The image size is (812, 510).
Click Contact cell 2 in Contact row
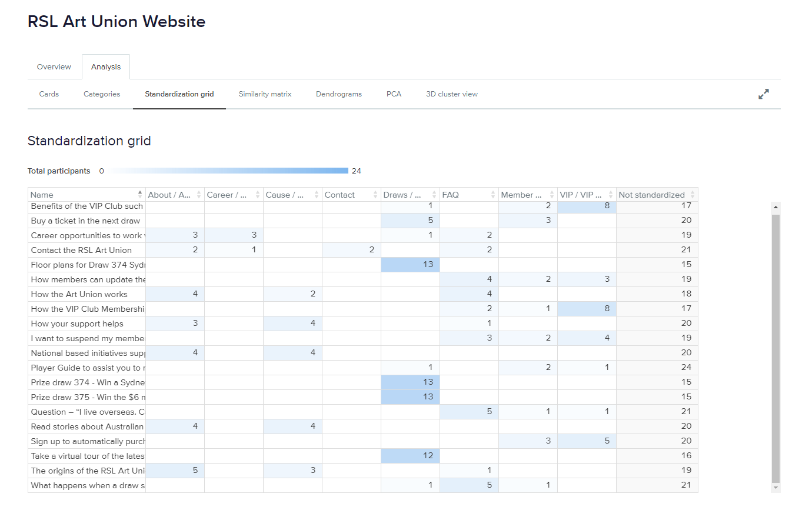(351, 250)
